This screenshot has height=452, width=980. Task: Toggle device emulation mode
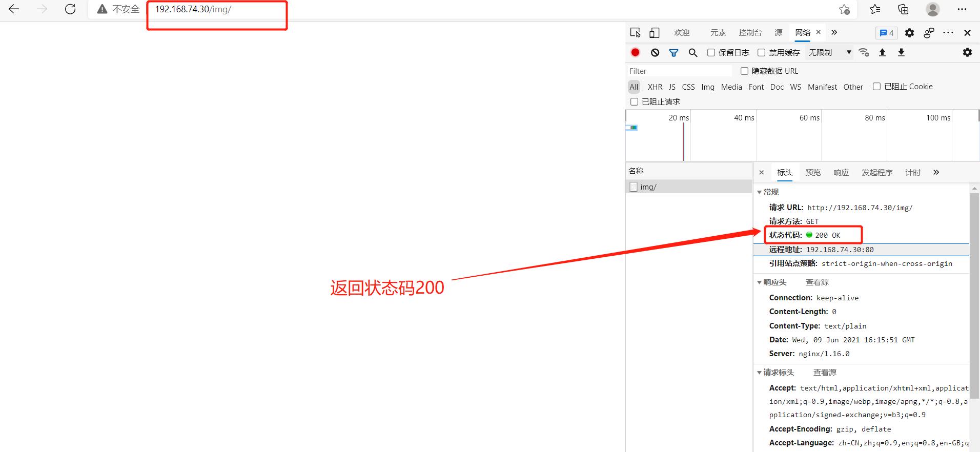(x=654, y=33)
